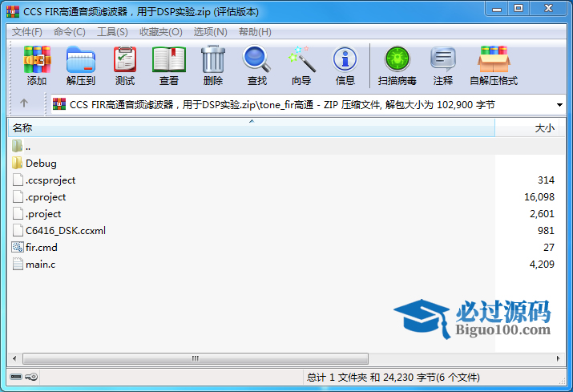Viewport: 573px width, 392px height.
Task: Open the 收藏夹(O) menu
Action: click(161, 32)
